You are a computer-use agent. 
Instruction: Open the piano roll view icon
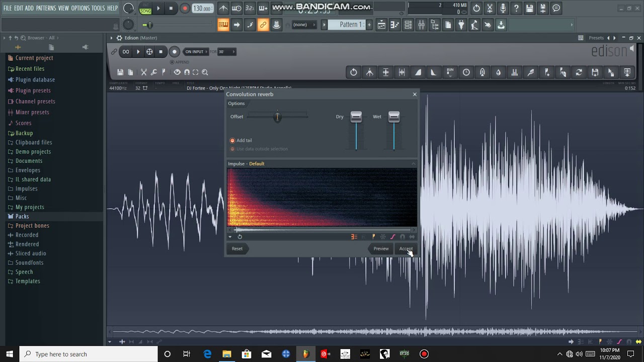point(395,25)
